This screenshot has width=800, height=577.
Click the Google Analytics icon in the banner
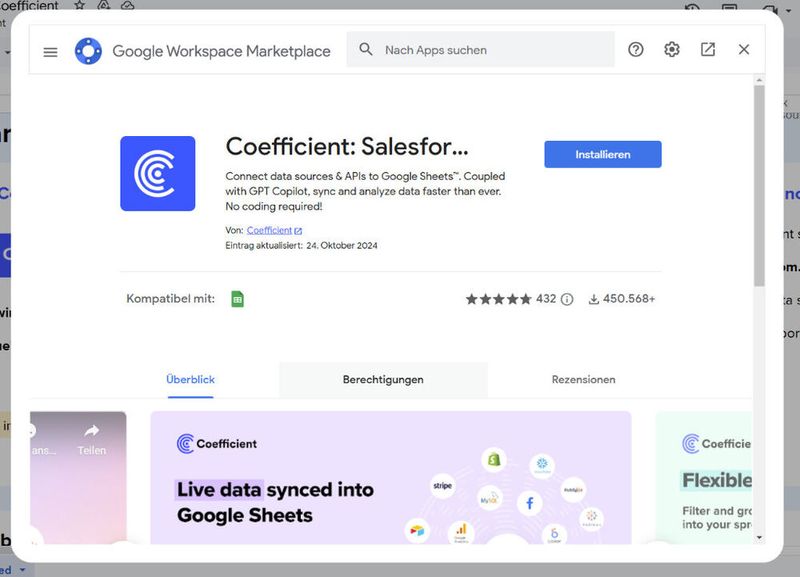pyautogui.click(x=461, y=532)
